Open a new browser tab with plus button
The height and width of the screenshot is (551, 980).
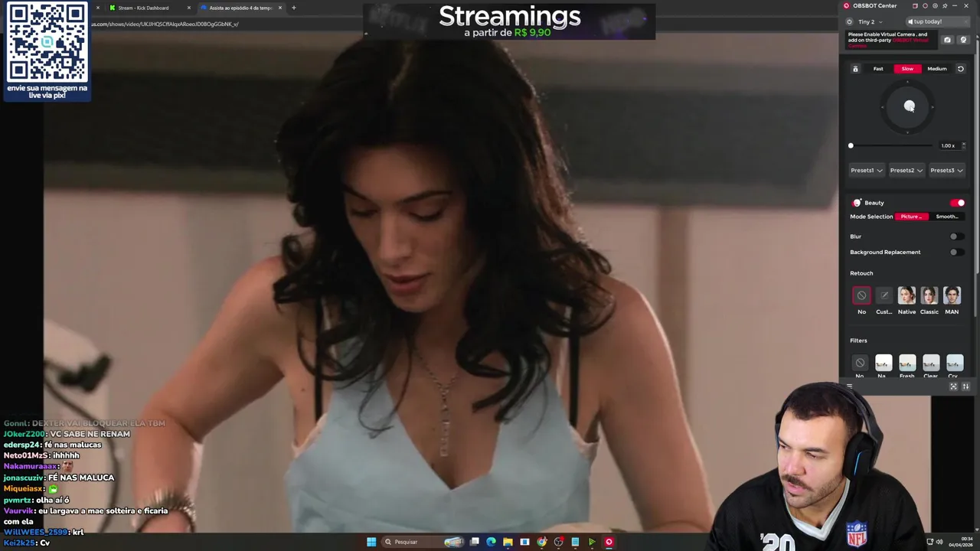[x=294, y=8]
